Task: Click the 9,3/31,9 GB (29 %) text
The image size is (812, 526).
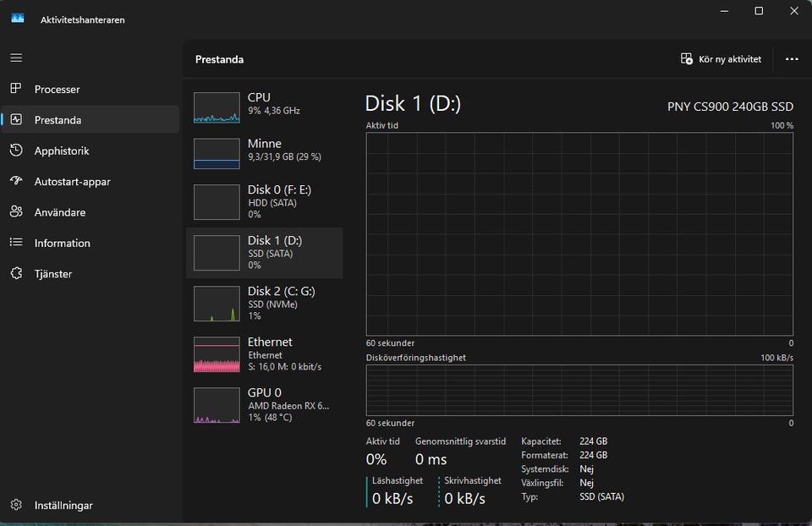Action: 284,156
